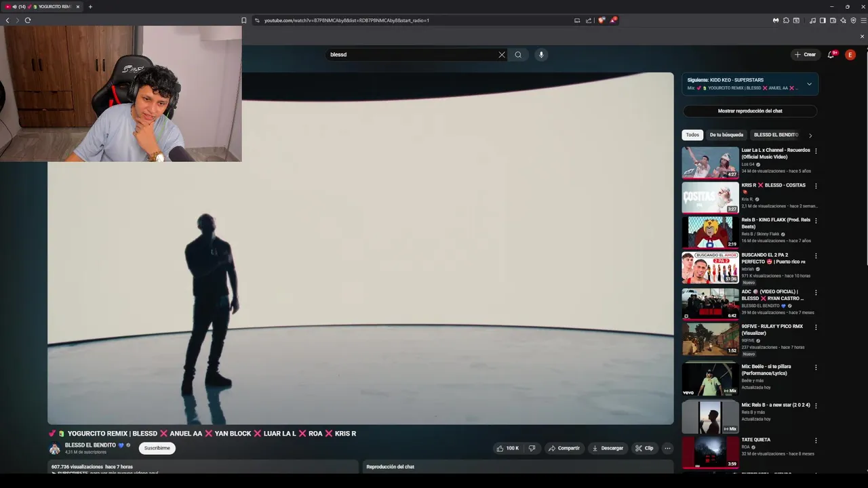
Task: Click the main video player
Action: click(361, 249)
